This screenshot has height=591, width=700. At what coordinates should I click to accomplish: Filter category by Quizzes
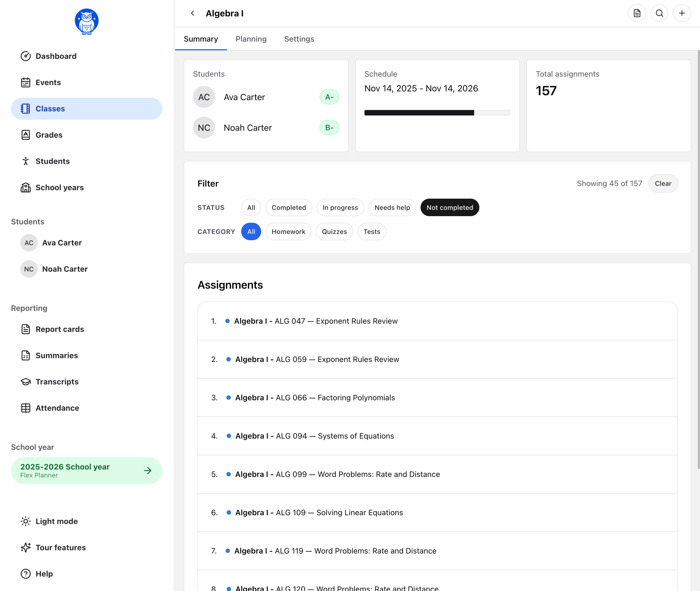pyautogui.click(x=334, y=232)
